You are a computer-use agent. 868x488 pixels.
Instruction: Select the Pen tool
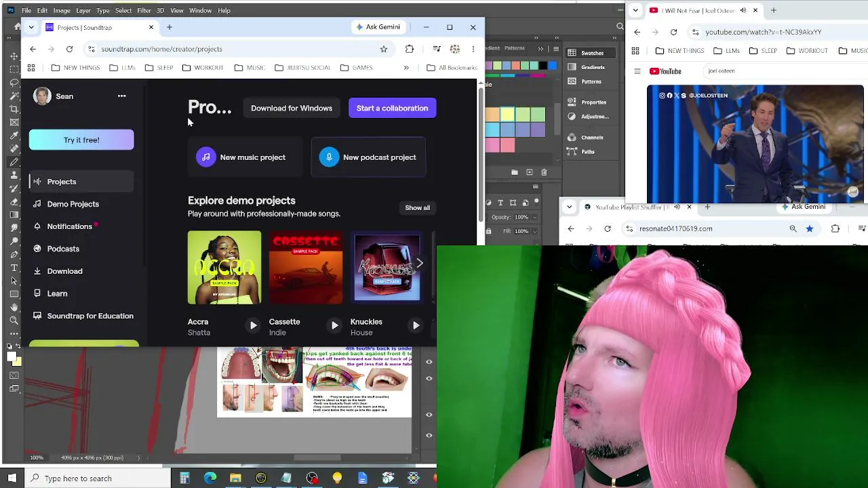pos(14,254)
